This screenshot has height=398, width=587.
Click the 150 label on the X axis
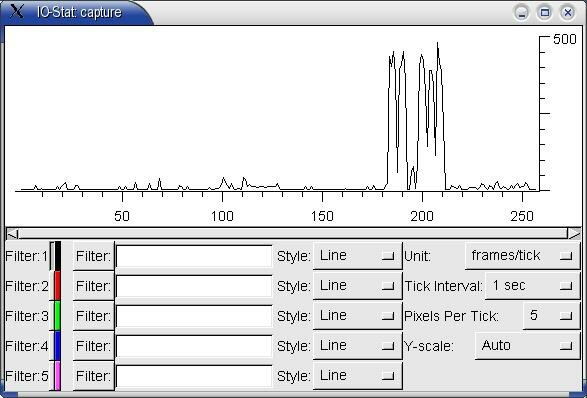322,216
